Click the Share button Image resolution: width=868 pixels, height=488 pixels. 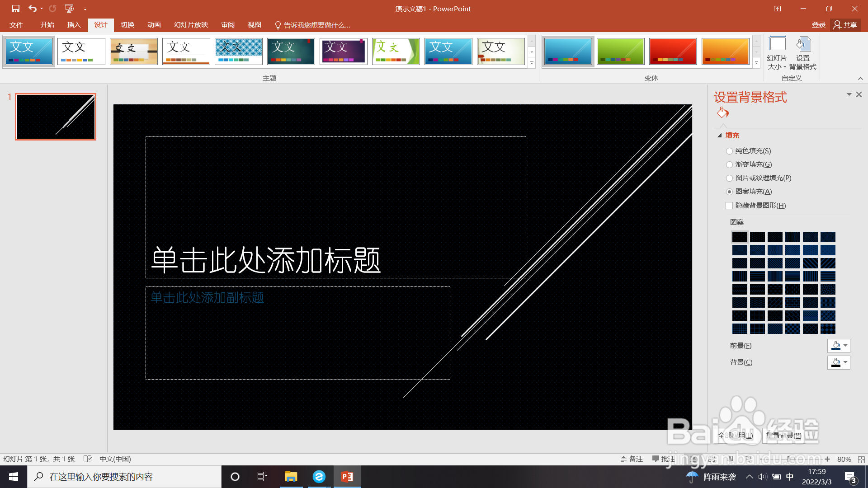point(845,25)
